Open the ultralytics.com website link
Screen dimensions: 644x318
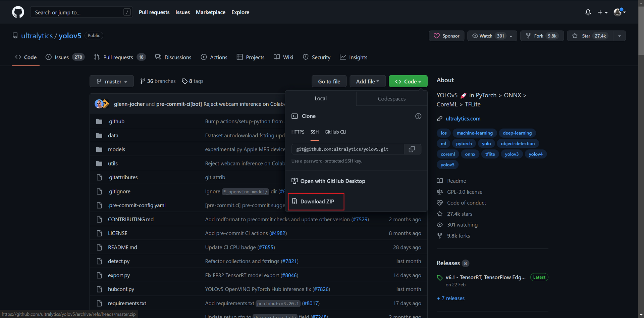click(x=463, y=119)
